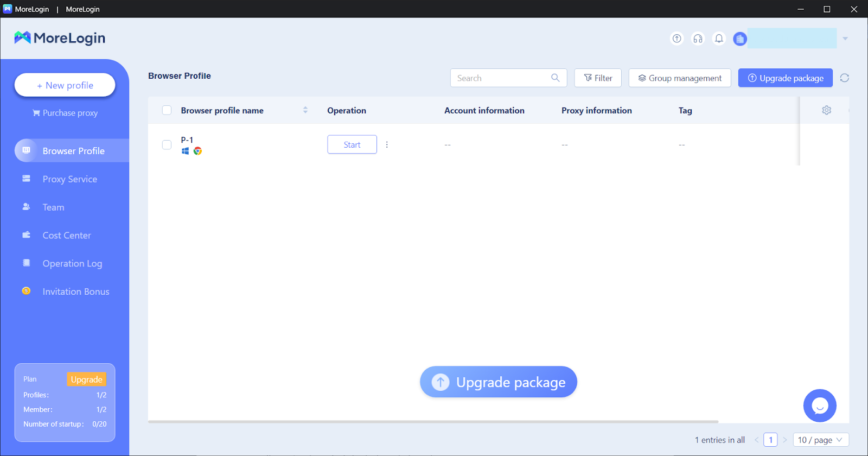Expand the account dropdown arrow

(845, 39)
